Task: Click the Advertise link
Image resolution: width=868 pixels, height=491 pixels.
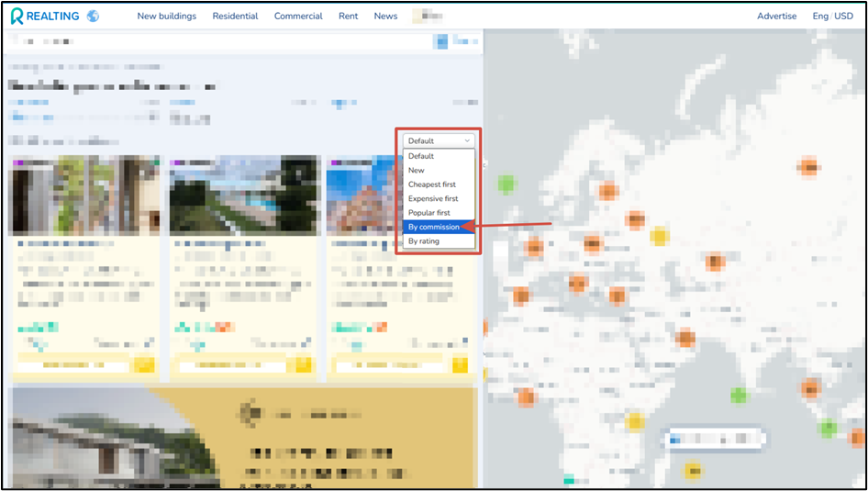Action: [776, 16]
